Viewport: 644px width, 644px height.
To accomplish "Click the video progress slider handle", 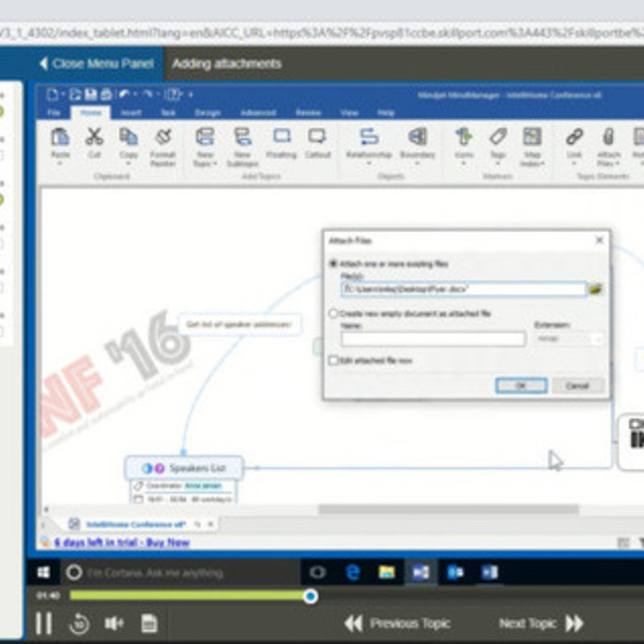I will (x=311, y=596).
